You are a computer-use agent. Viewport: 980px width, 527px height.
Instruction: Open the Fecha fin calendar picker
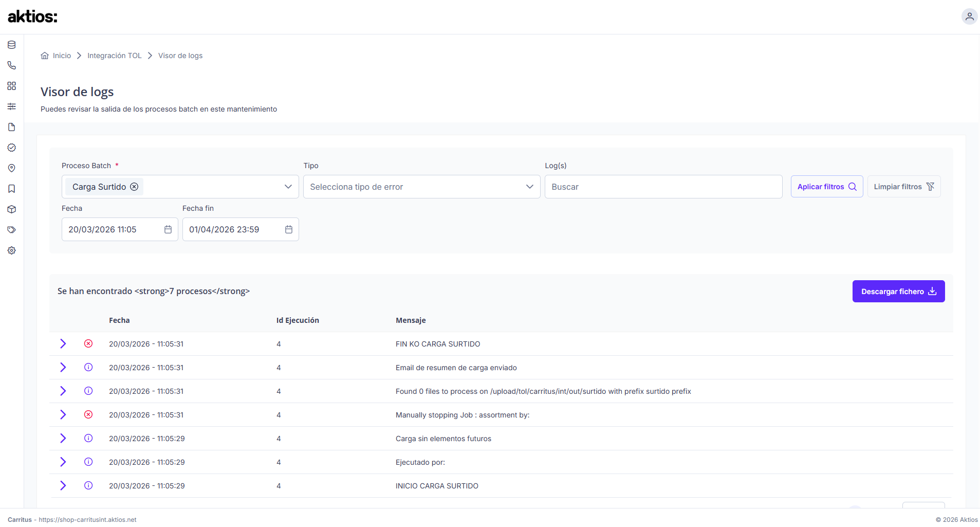click(289, 229)
